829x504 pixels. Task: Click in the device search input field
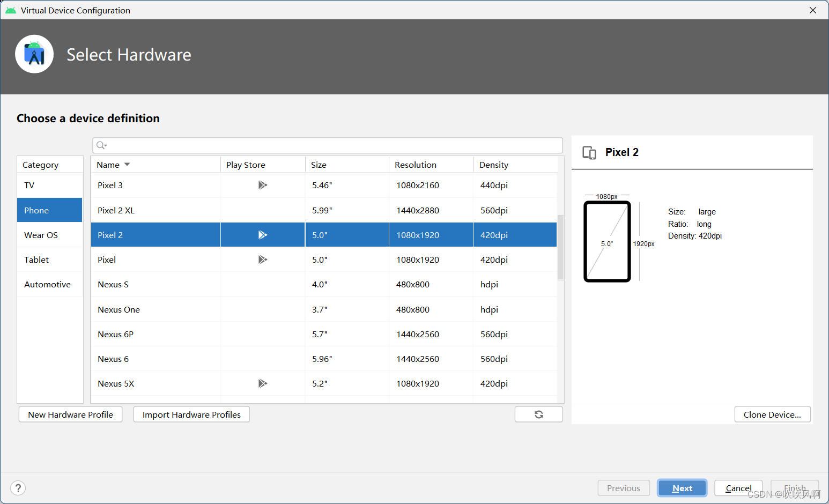327,145
